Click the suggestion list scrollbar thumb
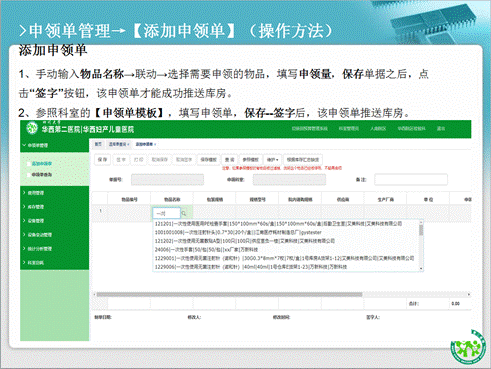Image resolution: width=491 pixels, height=369 pixels. pos(421,230)
